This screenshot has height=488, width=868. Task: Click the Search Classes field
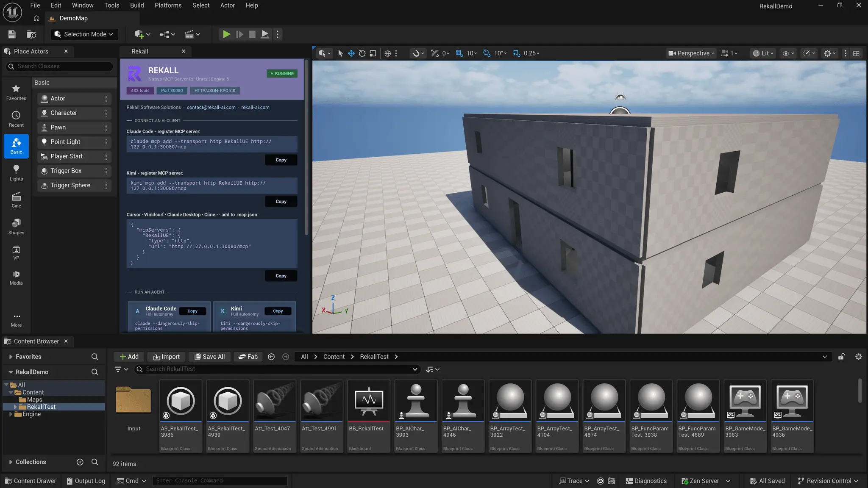coord(59,66)
